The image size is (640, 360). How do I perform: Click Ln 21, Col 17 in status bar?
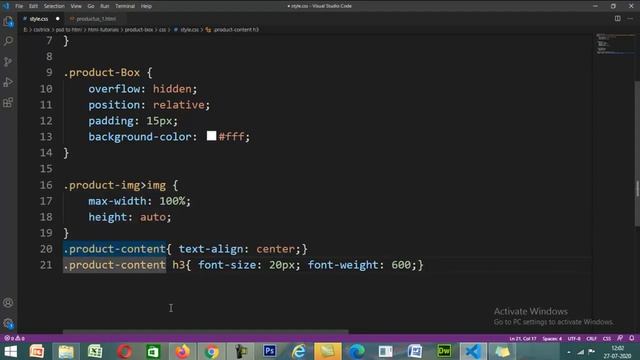point(522,338)
